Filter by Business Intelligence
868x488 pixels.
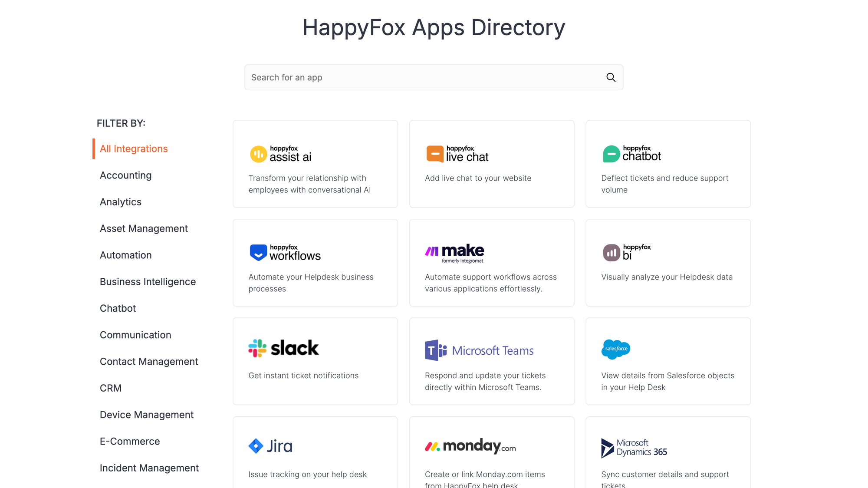tap(148, 281)
